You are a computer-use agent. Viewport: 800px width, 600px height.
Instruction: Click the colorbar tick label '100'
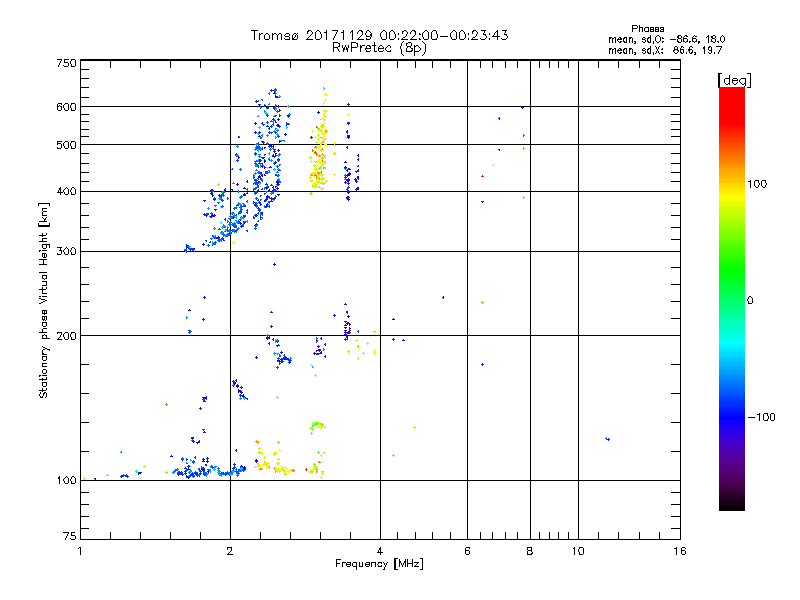757,184
